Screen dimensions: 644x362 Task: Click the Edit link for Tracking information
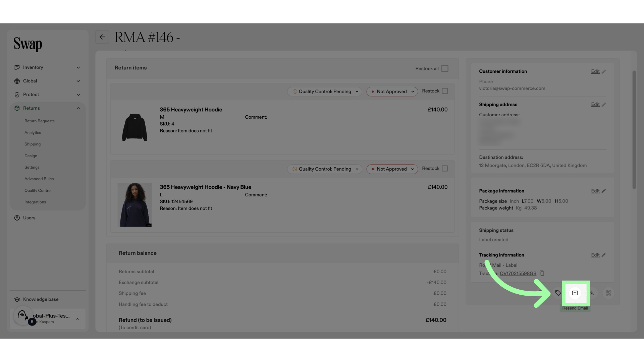[x=595, y=255]
